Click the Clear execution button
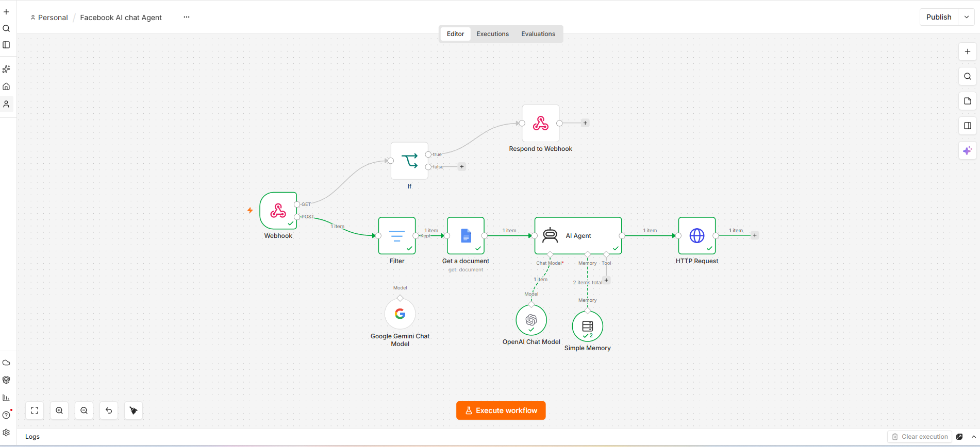Image resolution: width=980 pixels, height=447 pixels. click(x=920, y=437)
